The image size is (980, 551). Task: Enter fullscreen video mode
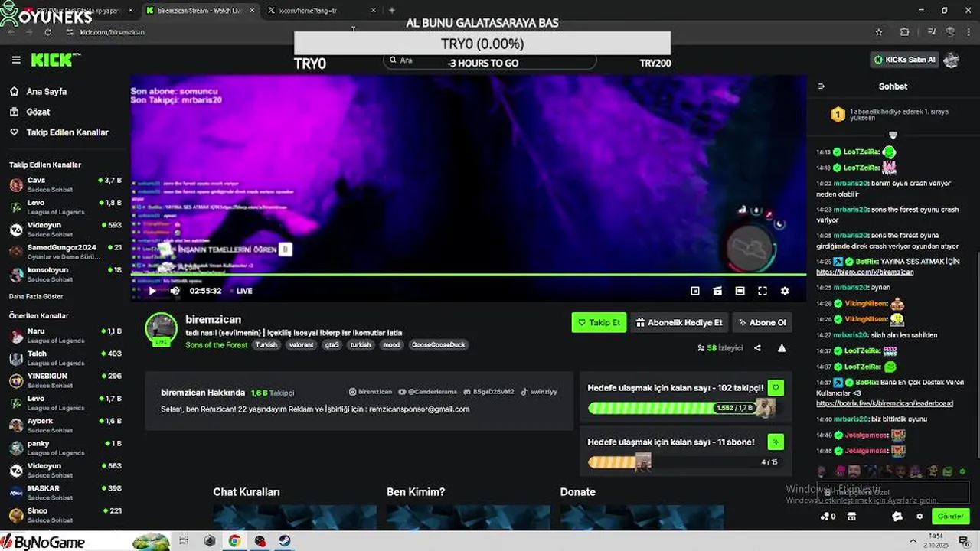pyautogui.click(x=763, y=291)
